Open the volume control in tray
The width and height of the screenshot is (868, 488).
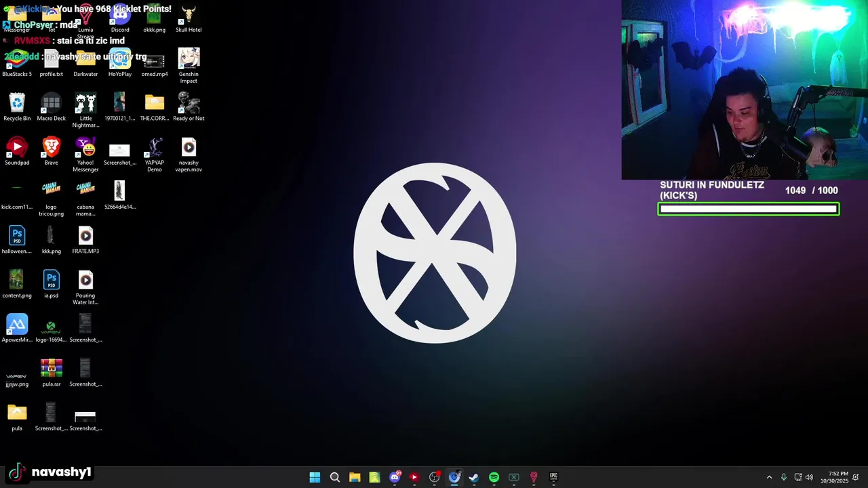pos(809,477)
